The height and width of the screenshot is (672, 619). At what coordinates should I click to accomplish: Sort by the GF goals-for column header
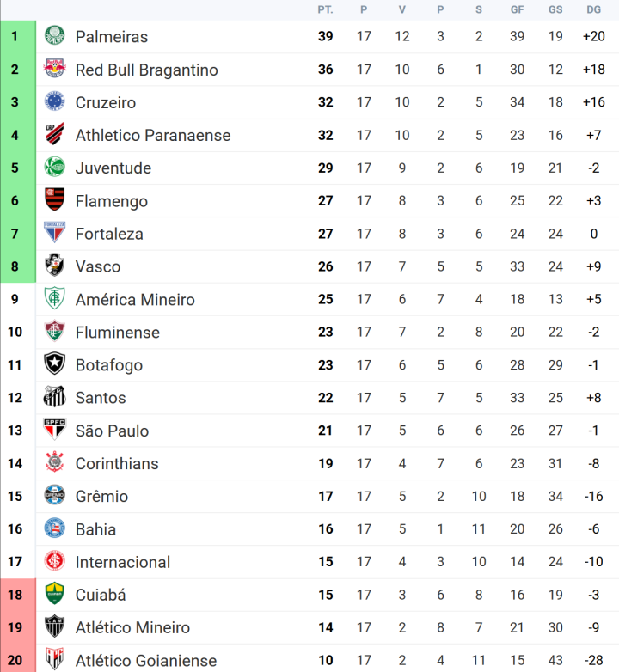pos(517,9)
